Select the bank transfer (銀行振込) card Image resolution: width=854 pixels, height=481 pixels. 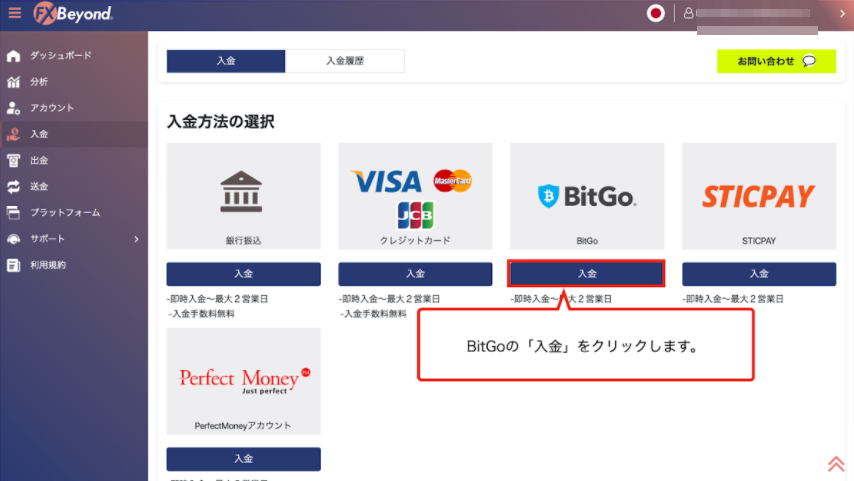(243, 196)
